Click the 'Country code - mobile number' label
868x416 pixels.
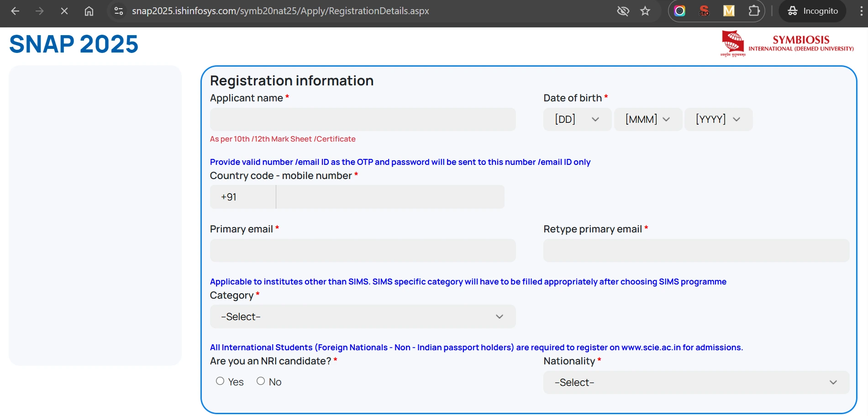coord(281,176)
